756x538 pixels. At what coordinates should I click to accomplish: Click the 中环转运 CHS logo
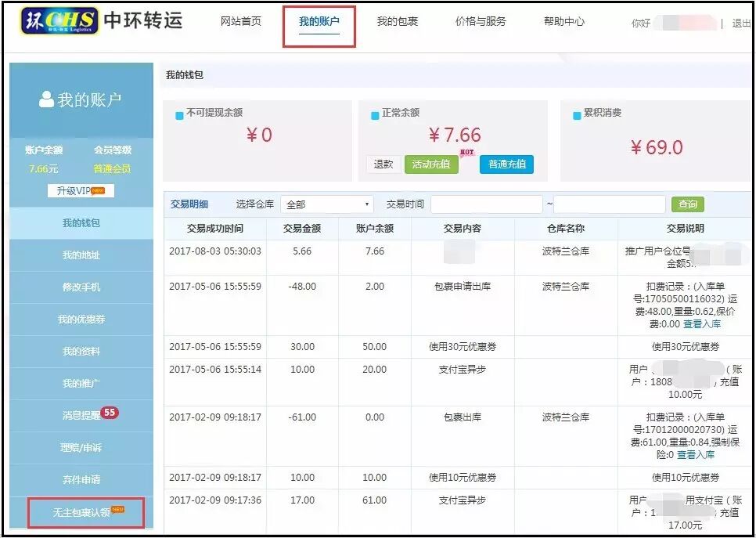coord(102,21)
